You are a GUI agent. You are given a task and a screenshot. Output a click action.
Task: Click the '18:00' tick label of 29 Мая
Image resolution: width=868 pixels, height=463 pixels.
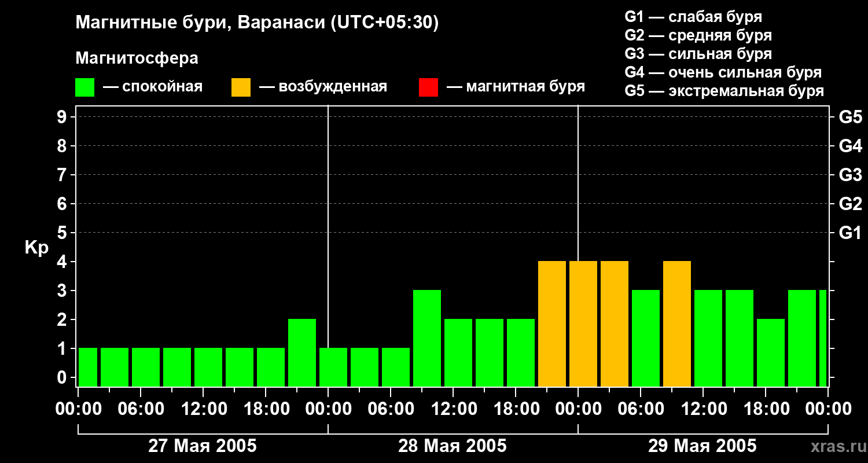[x=766, y=409]
